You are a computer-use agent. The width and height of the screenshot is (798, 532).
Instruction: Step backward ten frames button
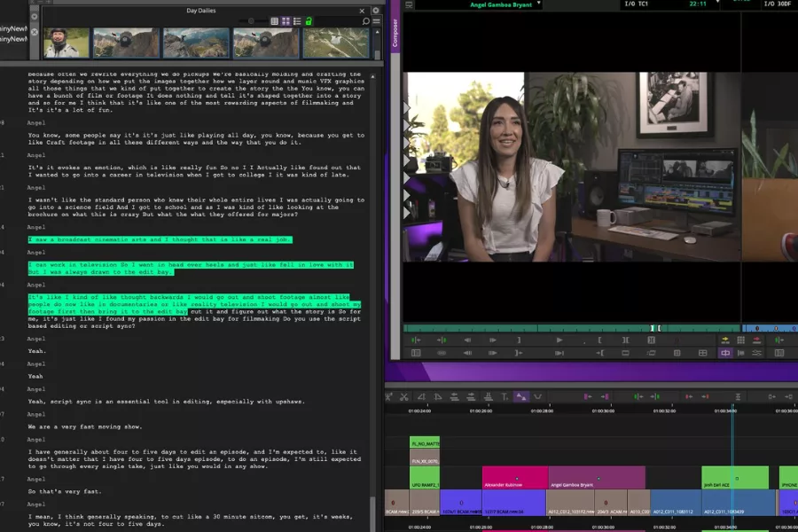[467, 353]
